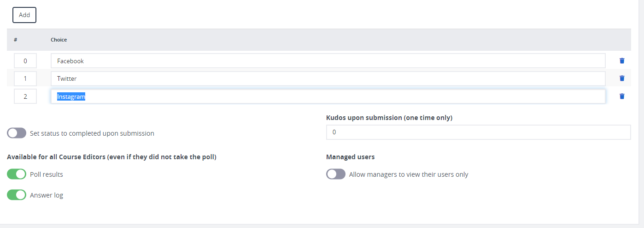644x228 pixels.
Task: Delete the Twitter choice row
Action: pyautogui.click(x=622, y=78)
